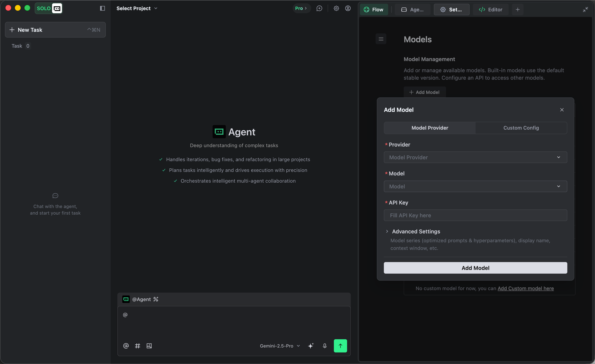Select the Model Provider tab

pyautogui.click(x=430, y=128)
